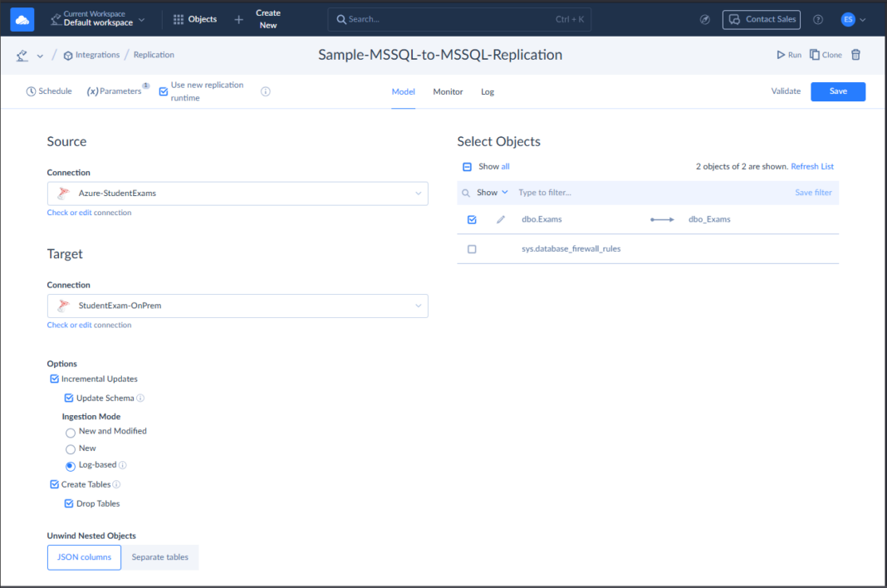The width and height of the screenshot is (887, 588).
Task: Clone the Sample-MSSQL-to-MSSQL-Replication
Action: [825, 54]
